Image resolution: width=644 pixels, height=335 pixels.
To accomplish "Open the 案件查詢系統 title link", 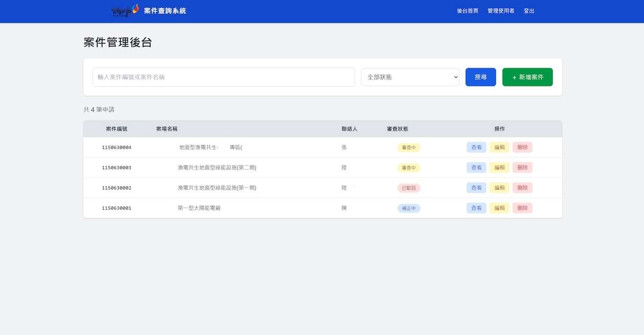I will click(x=165, y=11).
